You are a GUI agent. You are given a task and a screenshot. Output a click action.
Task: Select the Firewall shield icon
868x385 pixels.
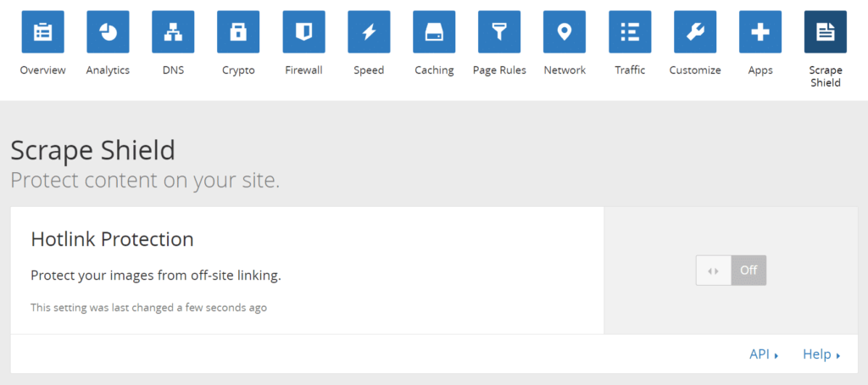303,32
